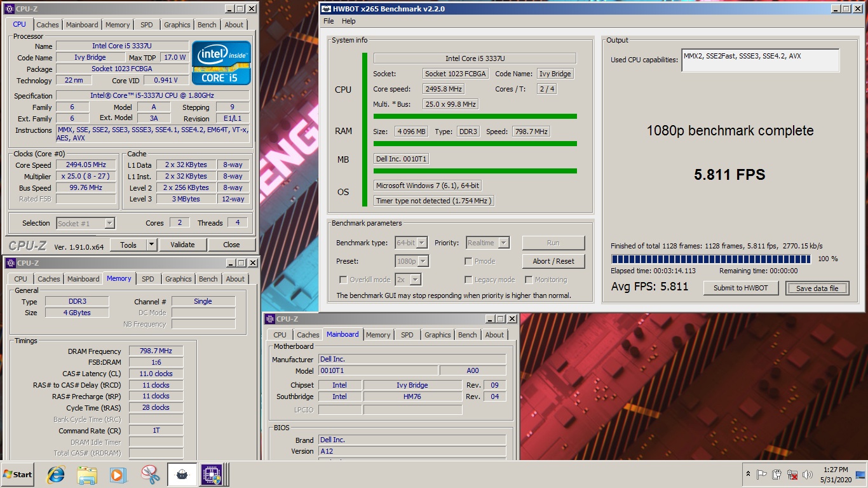Click the HWBOT x265 taskbar icon
Viewport: 868px width, 488px height.
pos(182,475)
